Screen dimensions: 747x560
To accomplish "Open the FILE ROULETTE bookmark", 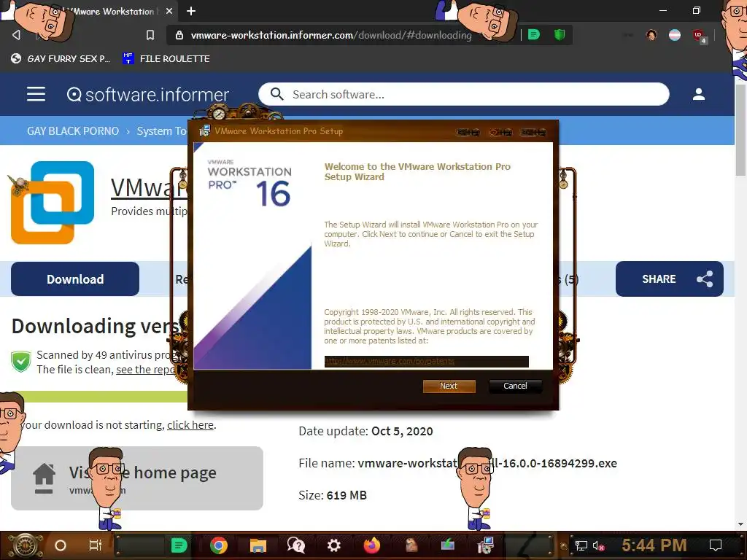I will click(166, 58).
